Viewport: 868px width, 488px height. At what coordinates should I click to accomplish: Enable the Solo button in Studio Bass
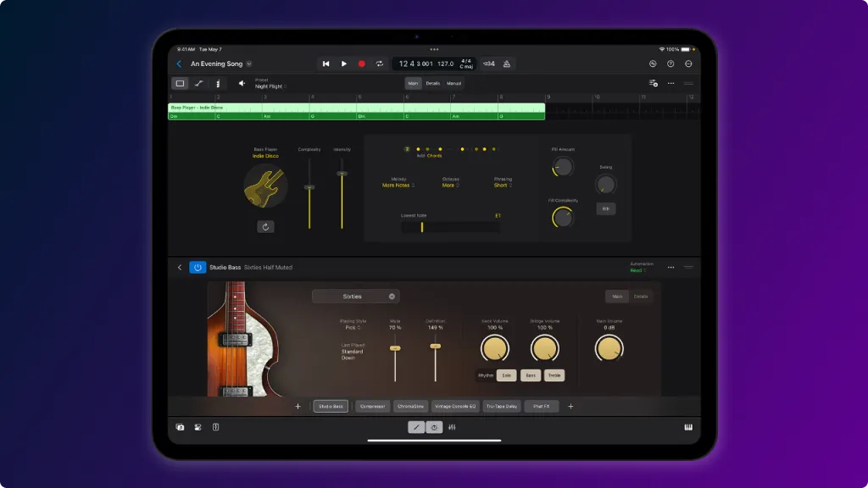point(507,375)
